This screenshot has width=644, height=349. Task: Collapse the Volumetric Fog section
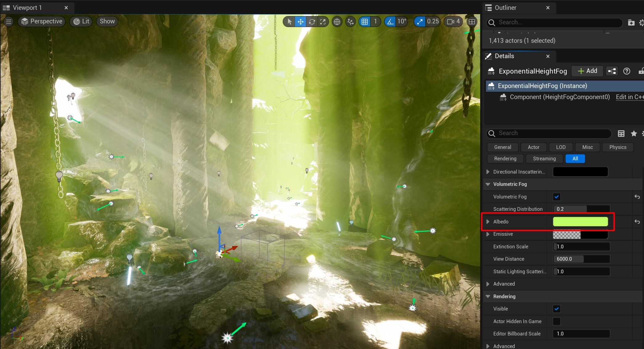[x=488, y=184]
